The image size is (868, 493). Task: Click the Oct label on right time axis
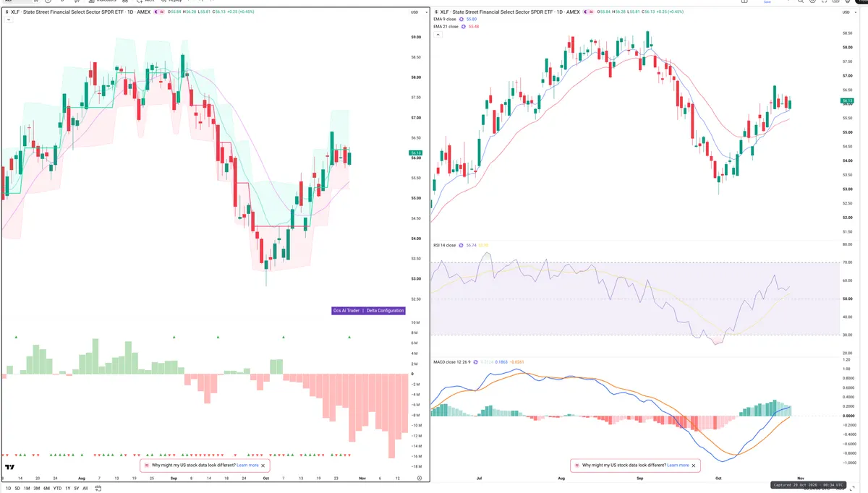(x=718, y=479)
